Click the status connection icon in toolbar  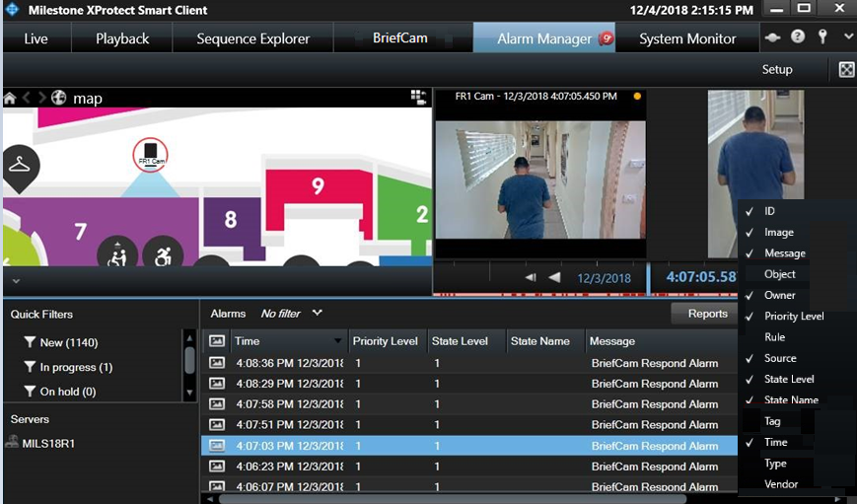tap(772, 37)
